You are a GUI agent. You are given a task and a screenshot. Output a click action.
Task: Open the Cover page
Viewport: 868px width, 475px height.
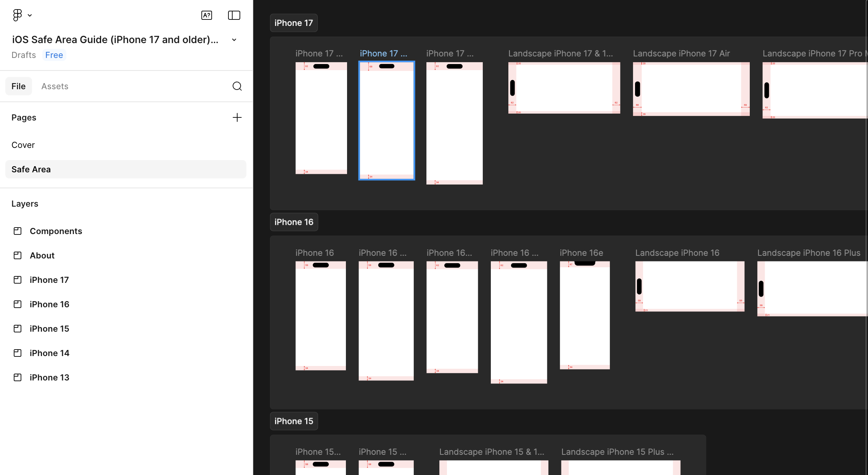(23, 145)
